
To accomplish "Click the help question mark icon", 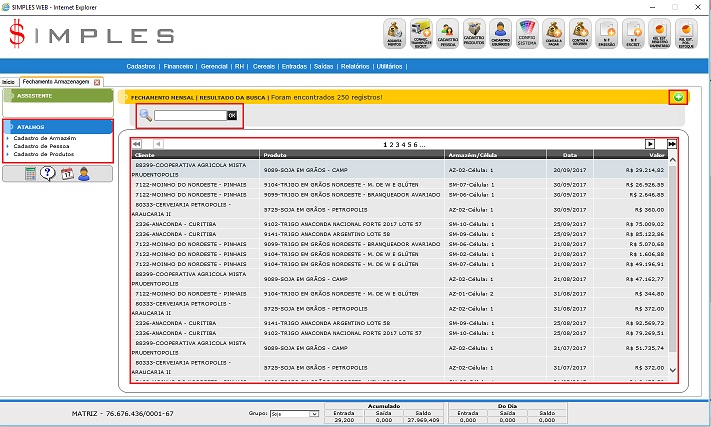I will (48, 174).
